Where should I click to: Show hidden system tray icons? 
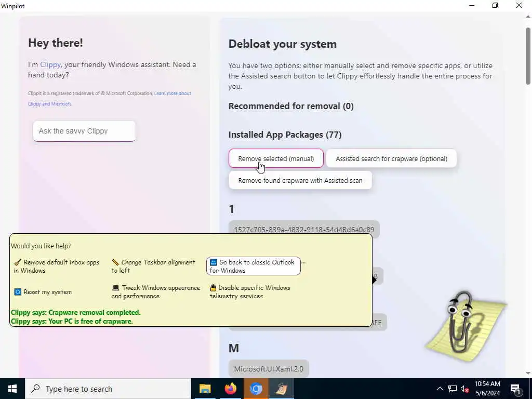click(440, 389)
